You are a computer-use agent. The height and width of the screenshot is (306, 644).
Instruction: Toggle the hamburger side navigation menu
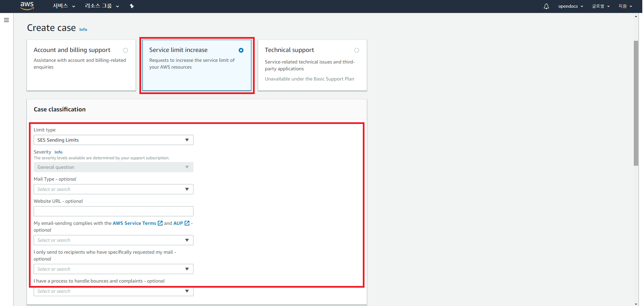click(x=6, y=20)
